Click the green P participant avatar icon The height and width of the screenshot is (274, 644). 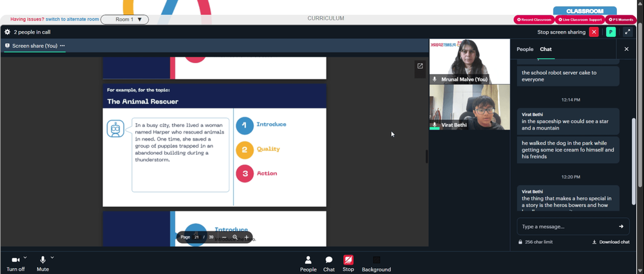coord(611,32)
